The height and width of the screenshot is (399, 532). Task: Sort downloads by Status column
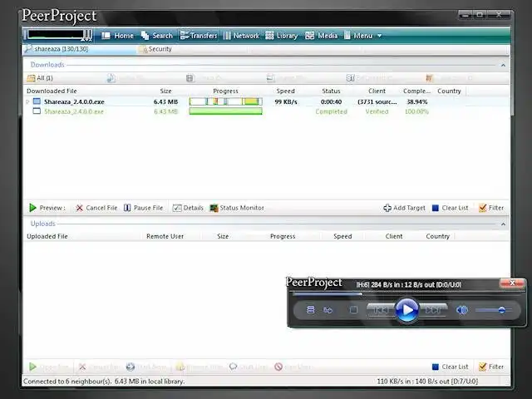[331, 91]
